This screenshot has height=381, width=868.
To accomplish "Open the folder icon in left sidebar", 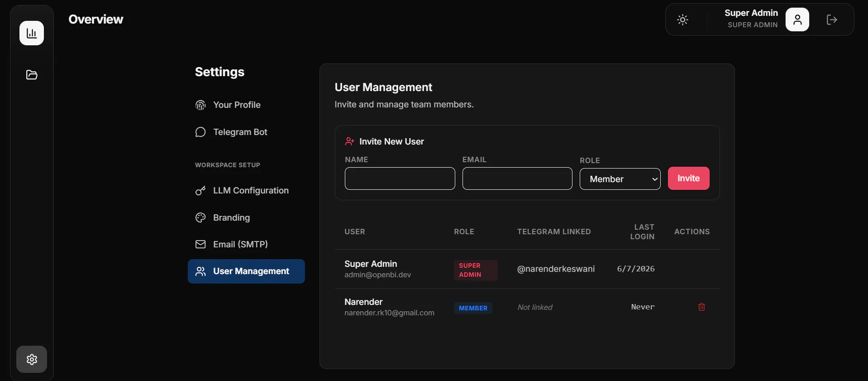I will coord(32,75).
